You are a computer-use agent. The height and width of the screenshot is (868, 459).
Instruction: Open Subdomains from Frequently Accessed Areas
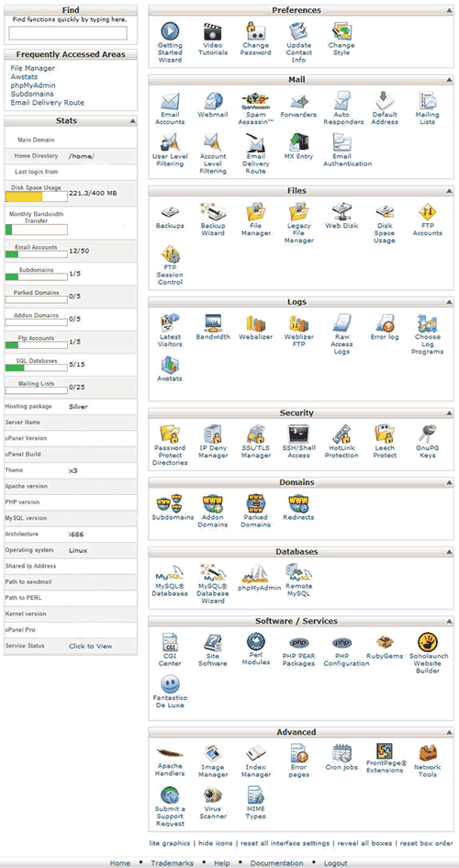pos(32,94)
